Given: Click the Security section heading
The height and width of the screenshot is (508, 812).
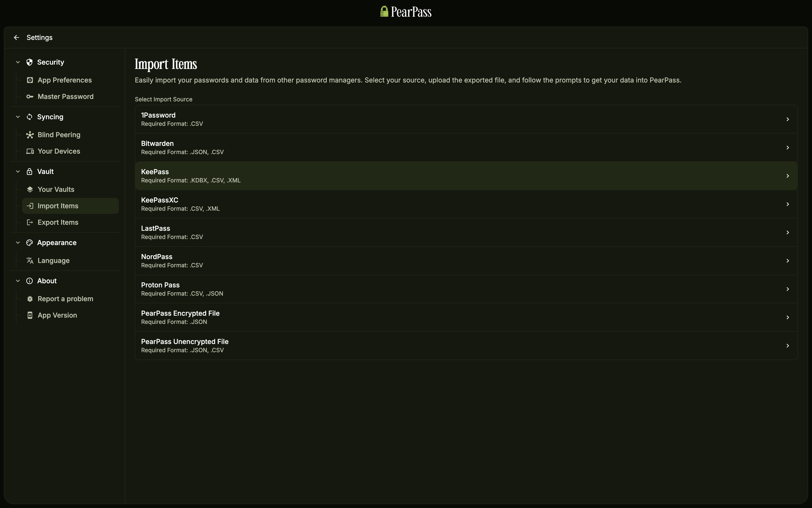Looking at the screenshot, I should click(51, 62).
